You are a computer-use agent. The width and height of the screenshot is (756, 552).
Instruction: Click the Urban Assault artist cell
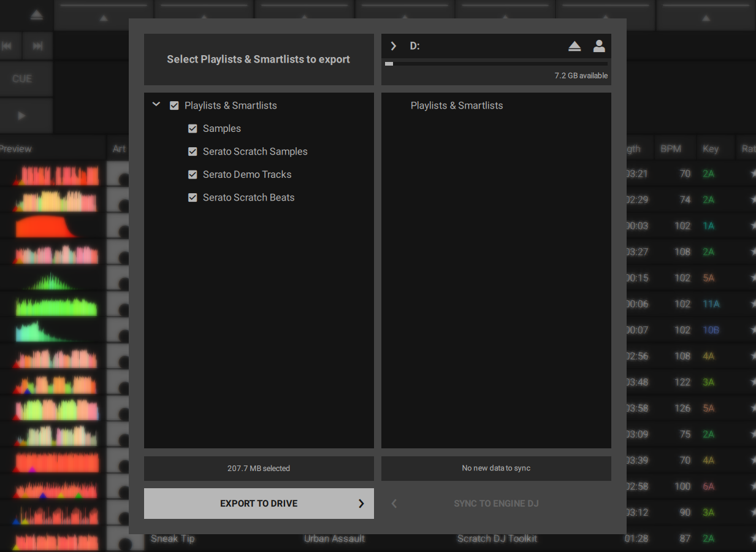(x=334, y=539)
